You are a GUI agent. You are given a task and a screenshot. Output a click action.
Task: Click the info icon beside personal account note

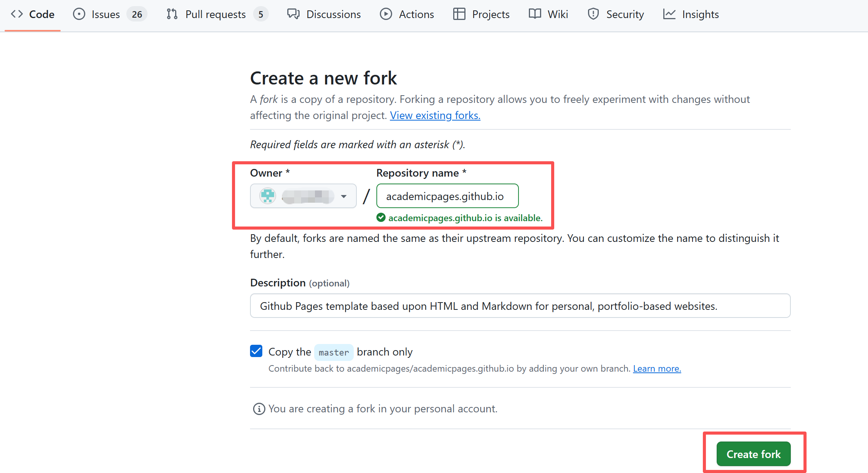(x=259, y=408)
